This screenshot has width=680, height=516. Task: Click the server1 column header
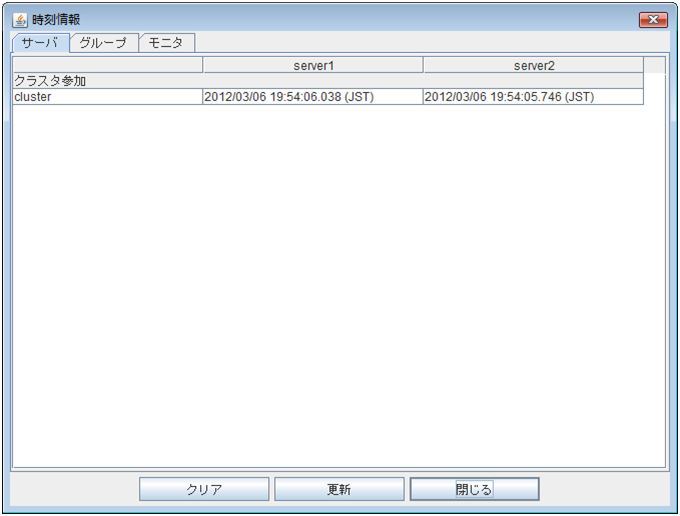(313, 65)
